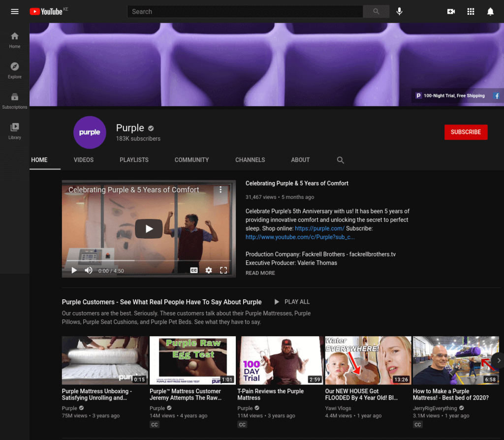Click the Purple channel avatar
The height and width of the screenshot is (440, 504).
(x=90, y=132)
